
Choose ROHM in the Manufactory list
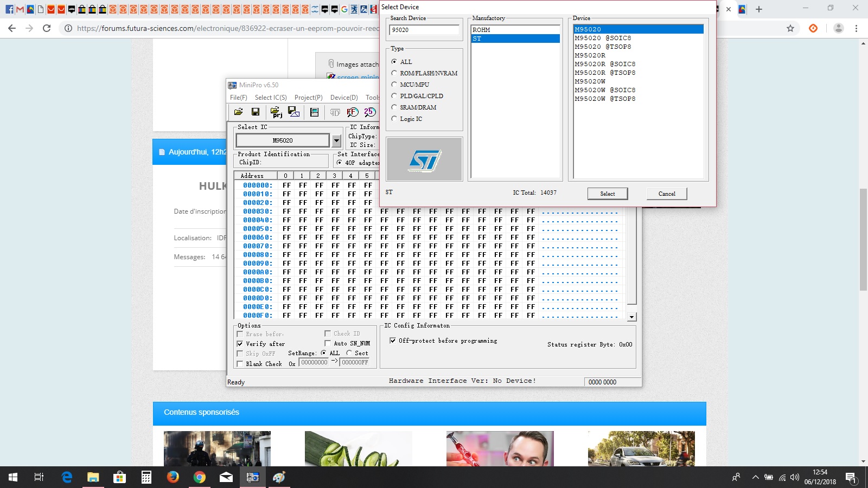pyautogui.click(x=481, y=30)
